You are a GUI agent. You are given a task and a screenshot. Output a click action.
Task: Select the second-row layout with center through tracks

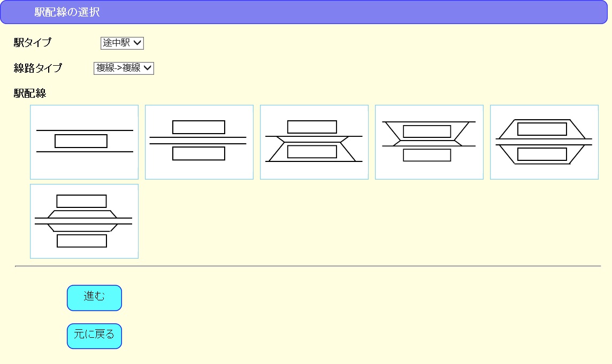84,221
